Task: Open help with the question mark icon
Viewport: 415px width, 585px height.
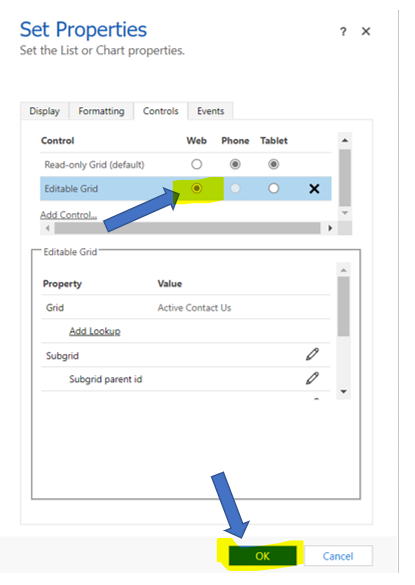Action: coord(343,32)
